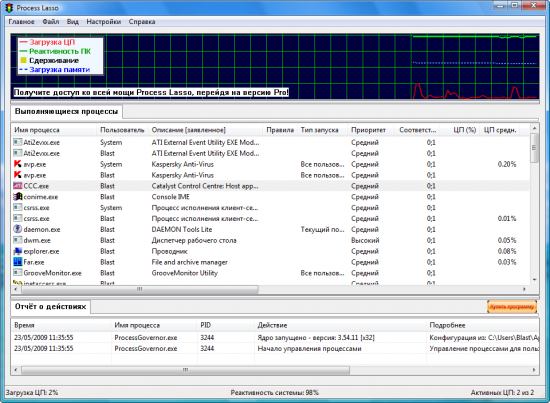The height and width of the screenshot is (403, 550).
Task: Click the icon of csrss.exe Blast row
Action: (x=18, y=218)
